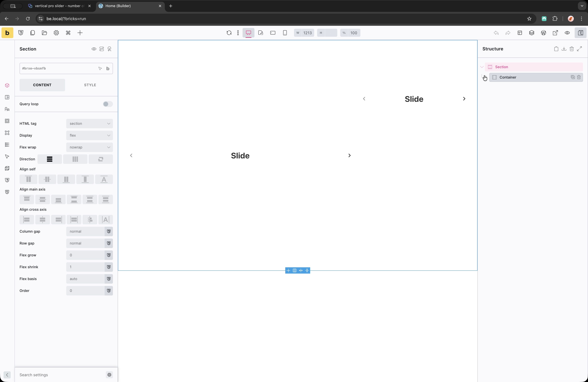Select the Container in Structure panel

pyautogui.click(x=508, y=77)
